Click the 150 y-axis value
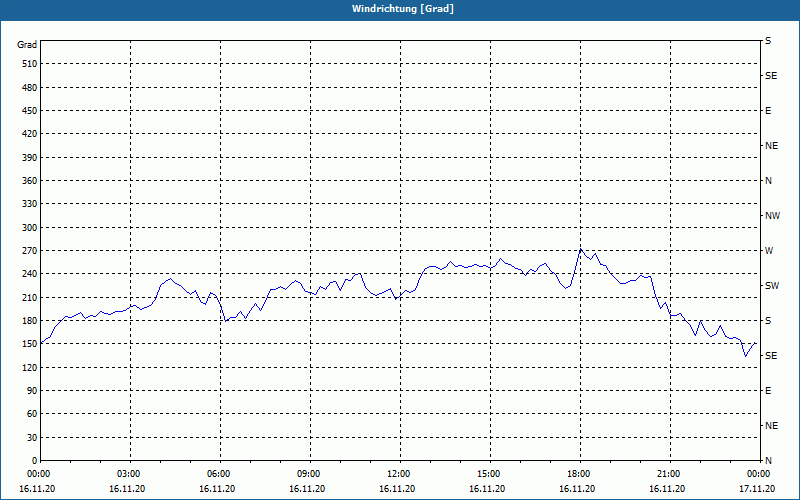 pyautogui.click(x=30, y=344)
